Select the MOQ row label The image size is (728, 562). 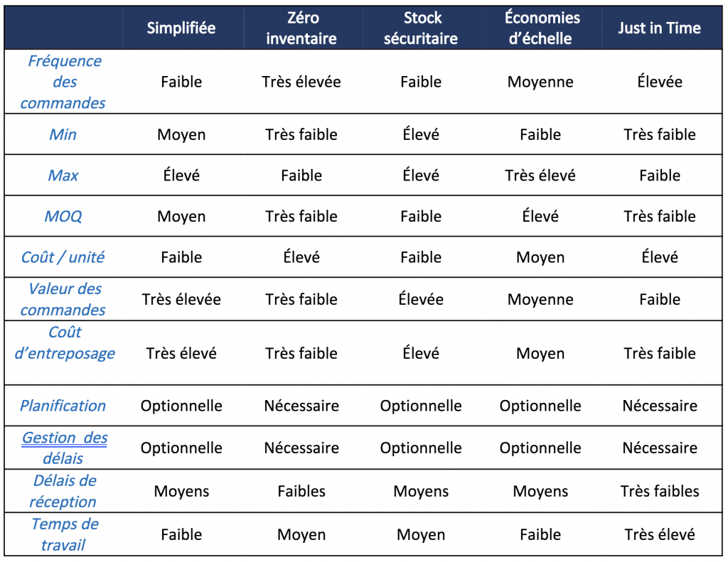tap(63, 216)
